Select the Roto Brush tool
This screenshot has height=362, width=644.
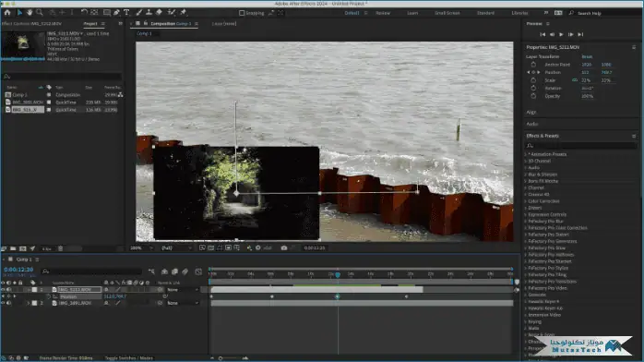tap(172, 13)
